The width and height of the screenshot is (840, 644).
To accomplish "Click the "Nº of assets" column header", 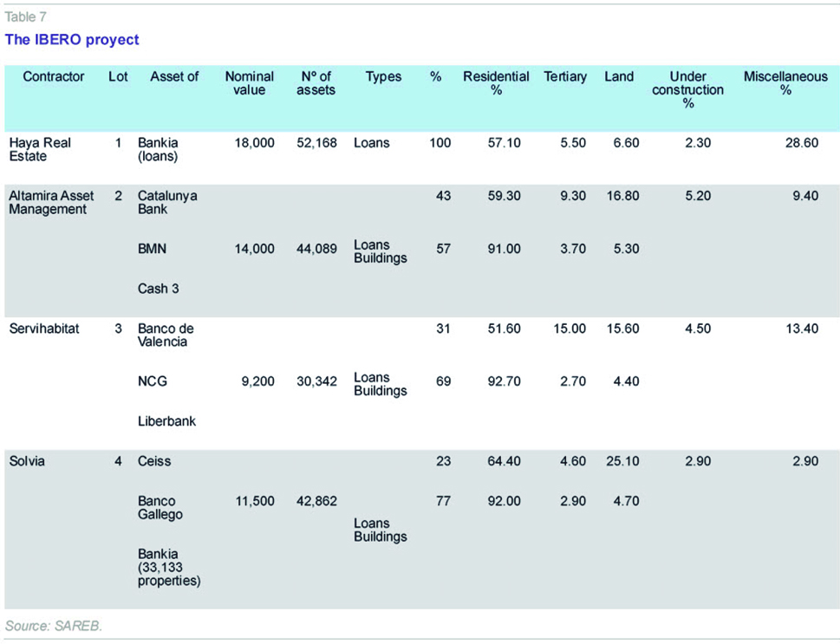I will pyautogui.click(x=316, y=83).
